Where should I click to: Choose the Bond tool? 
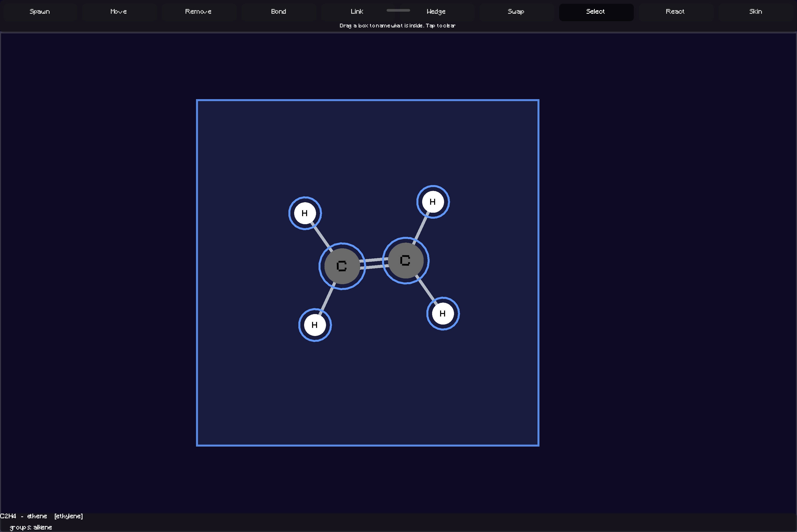[x=278, y=12]
